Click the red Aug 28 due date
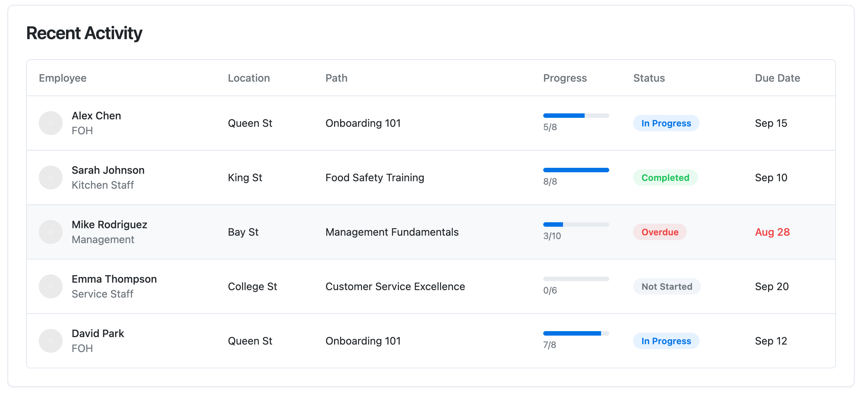868x399 pixels. pos(772,232)
